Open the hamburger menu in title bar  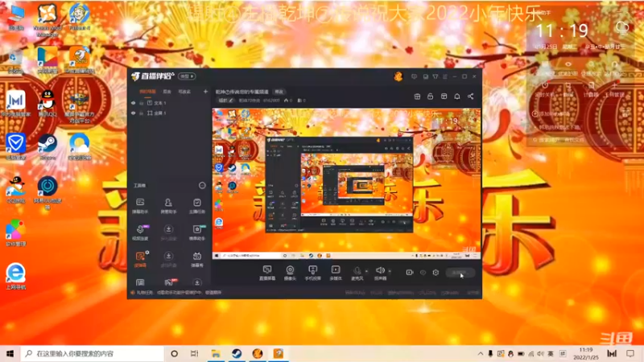[x=445, y=76]
